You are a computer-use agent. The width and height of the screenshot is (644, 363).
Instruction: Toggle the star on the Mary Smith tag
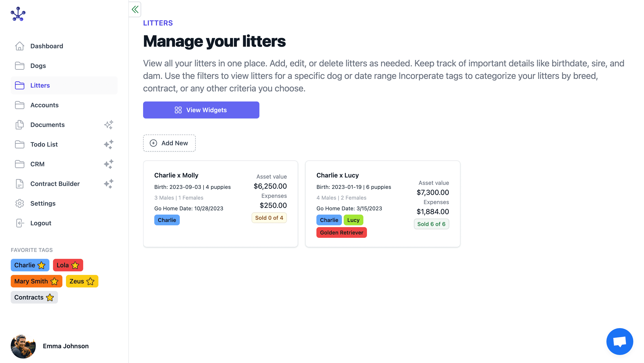[x=54, y=281]
